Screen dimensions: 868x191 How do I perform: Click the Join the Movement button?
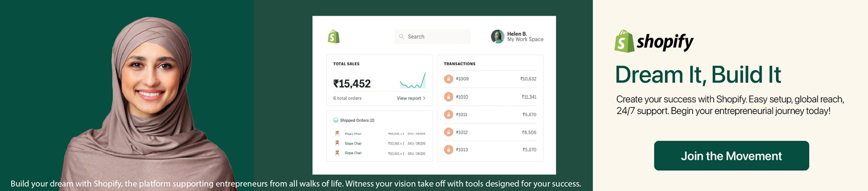click(731, 156)
